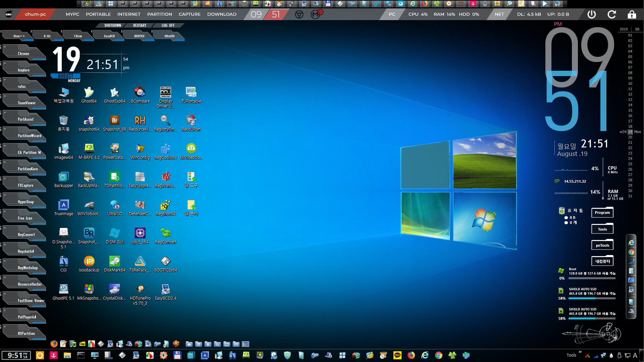Select the PC tab in top bar
This screenshot has height=362, width=644.
[x=392, y=14]
